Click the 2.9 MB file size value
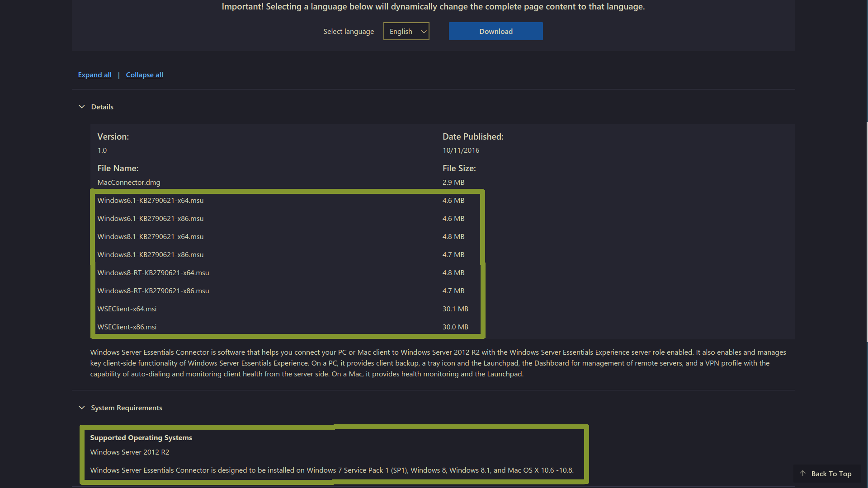This screenshot has width=868, height=488. point(453,182)
